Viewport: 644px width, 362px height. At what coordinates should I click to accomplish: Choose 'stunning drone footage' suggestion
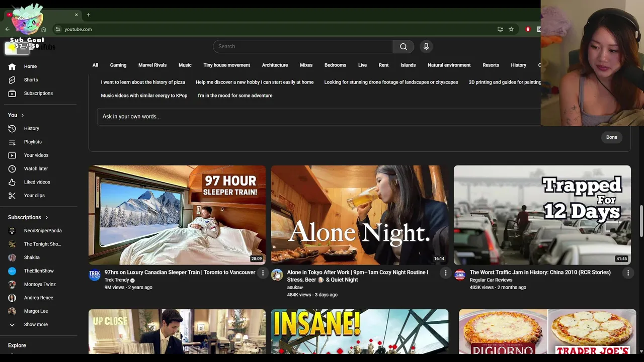391,82
